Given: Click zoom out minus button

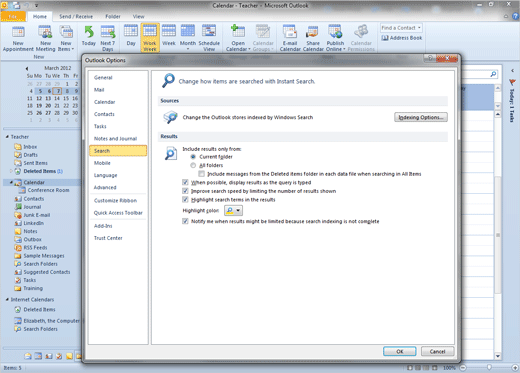Looking at the screenshot, I should click(463, 368).
